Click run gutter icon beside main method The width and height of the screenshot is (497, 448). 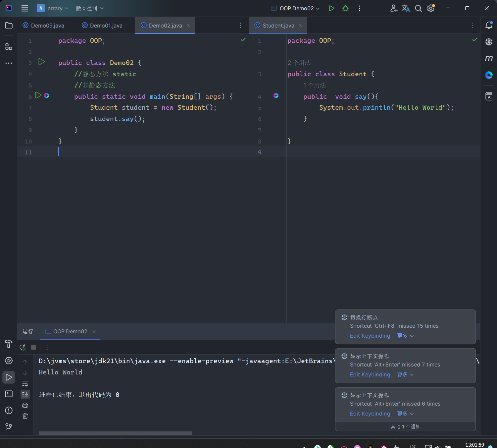point(38,95)
